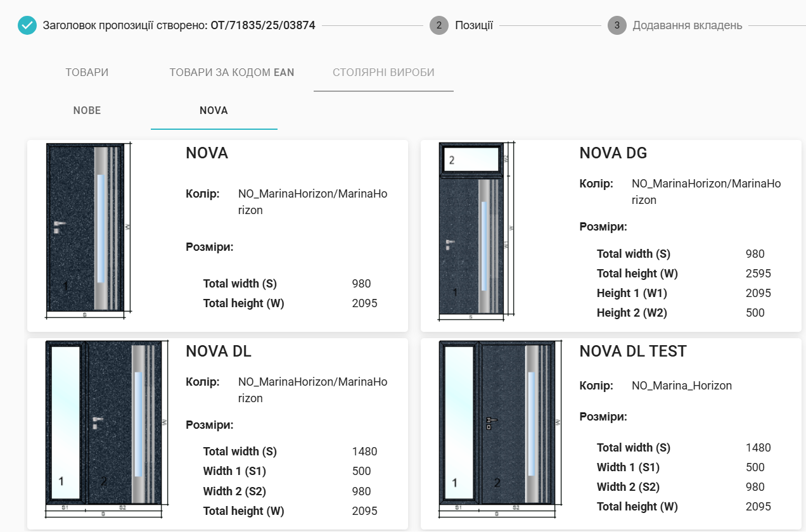806x532 pixels.
Task: Switch to ТОВАРИ ЗА КОДОМ EAN tab
Action: pos(231,72)
